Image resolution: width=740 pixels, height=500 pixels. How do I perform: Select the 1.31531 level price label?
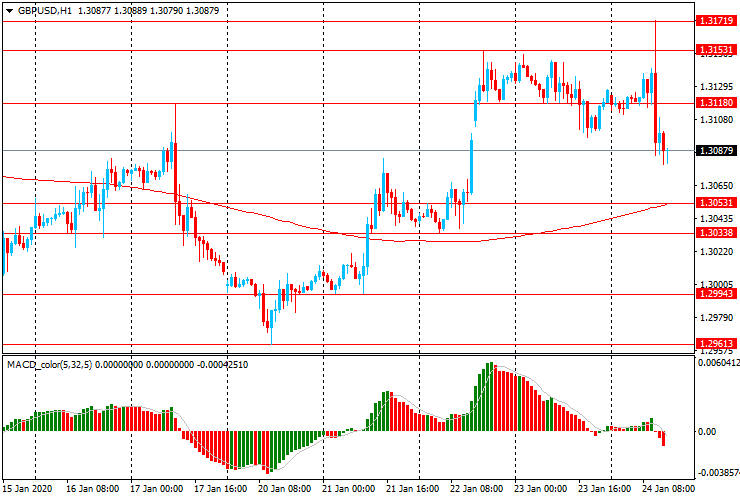point(716,50)
